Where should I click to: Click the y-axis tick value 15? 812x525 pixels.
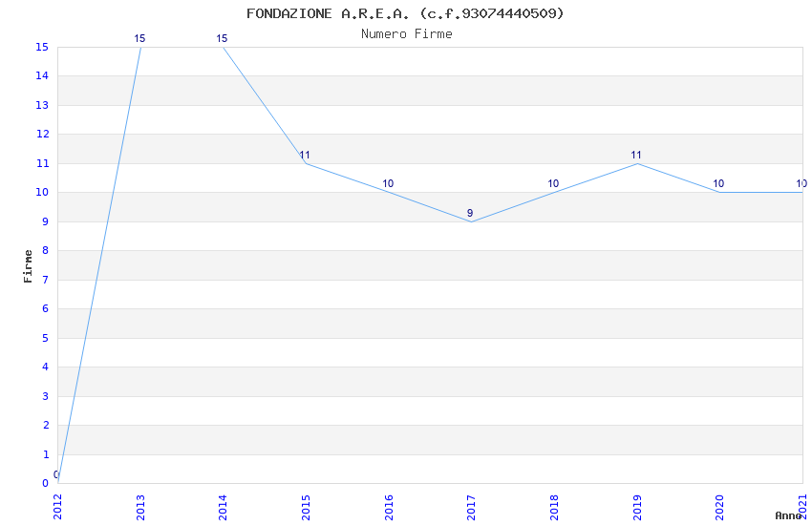tap(42, 47)
